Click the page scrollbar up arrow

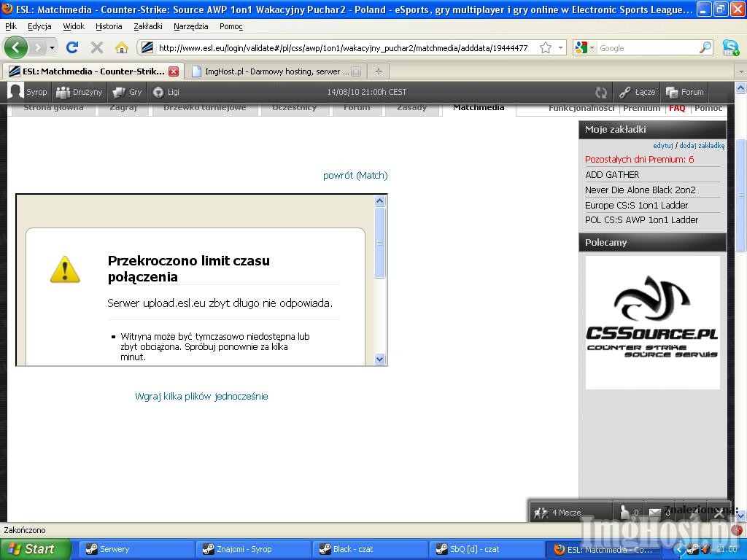point(741,88)
